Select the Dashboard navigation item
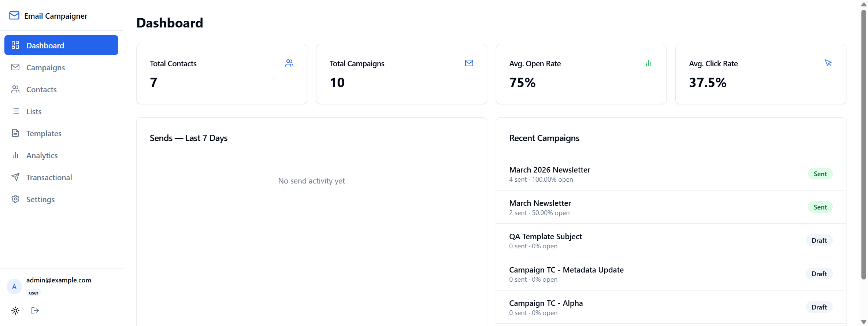The image size is (868, 326). tap(61, 45)
